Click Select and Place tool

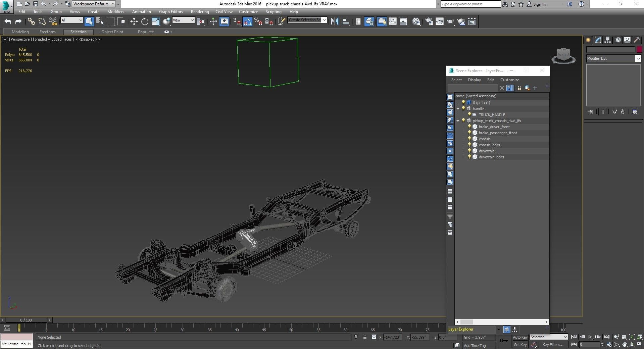coord(166,21)
